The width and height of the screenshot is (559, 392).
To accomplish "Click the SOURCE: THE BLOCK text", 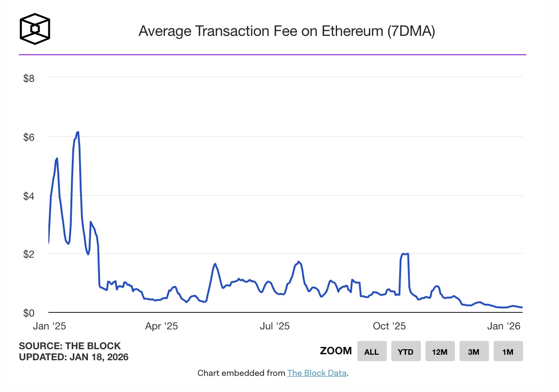I will [70, 346].
